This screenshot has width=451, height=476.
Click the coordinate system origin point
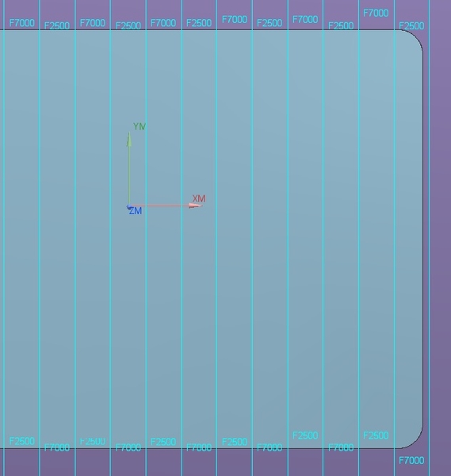[x=129, y=207]
